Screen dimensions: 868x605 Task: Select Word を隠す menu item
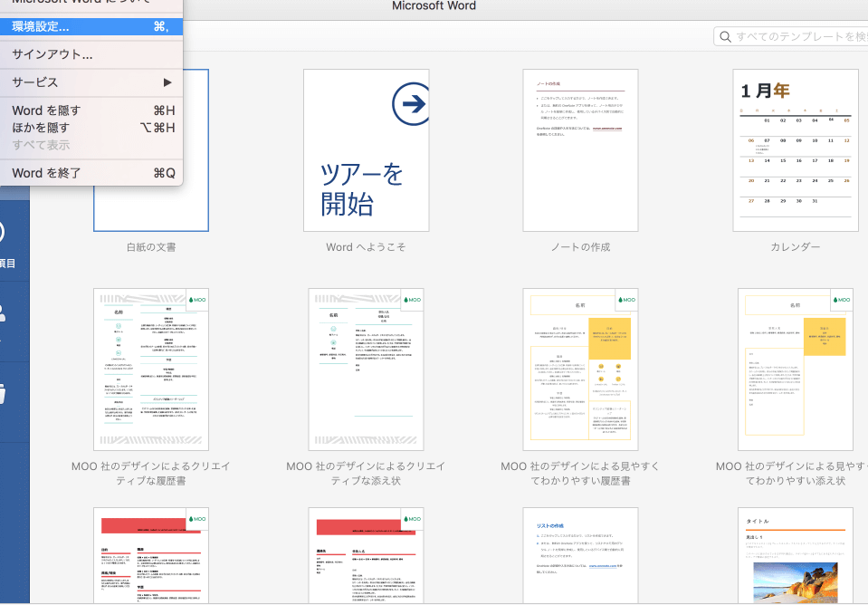click(91, 110)
